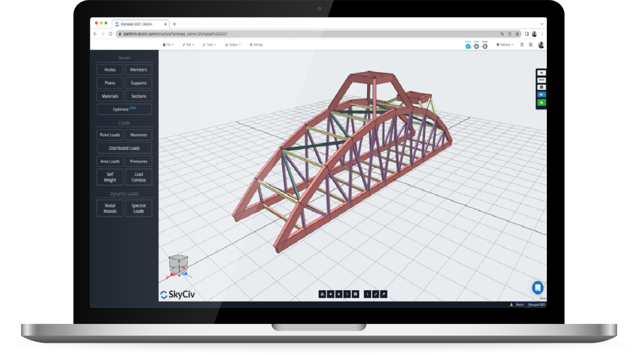Screen dimensions: 644x355
Task: Open Point Loads input
Action: click(x=110, y=135)
